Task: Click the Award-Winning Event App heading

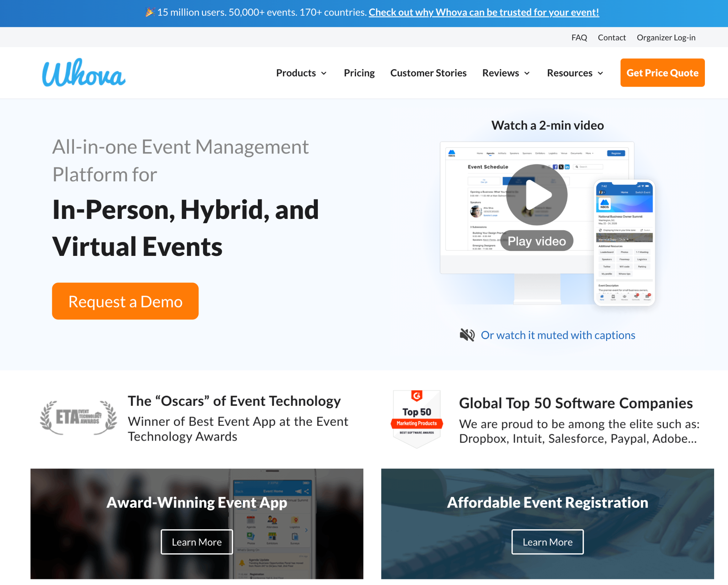Action: (x=197, y=503)
